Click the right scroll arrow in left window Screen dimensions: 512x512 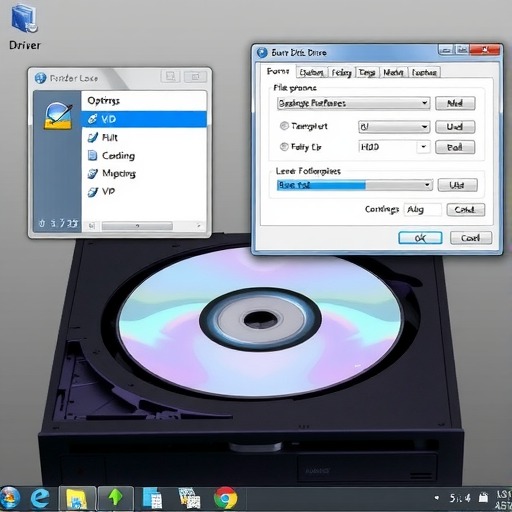coord(199,226)
